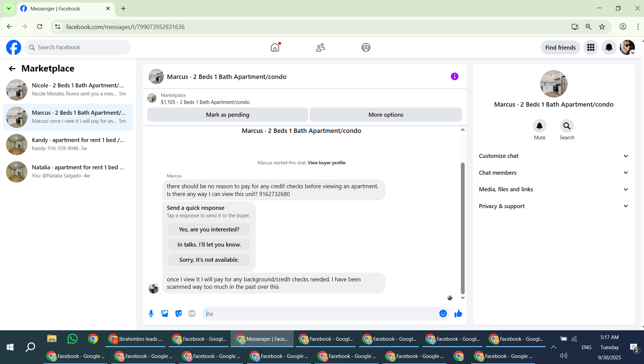This screenshot has height=364, width=644.
Task: Click the chat scrollbar down arrow
Action: (463, 298)
